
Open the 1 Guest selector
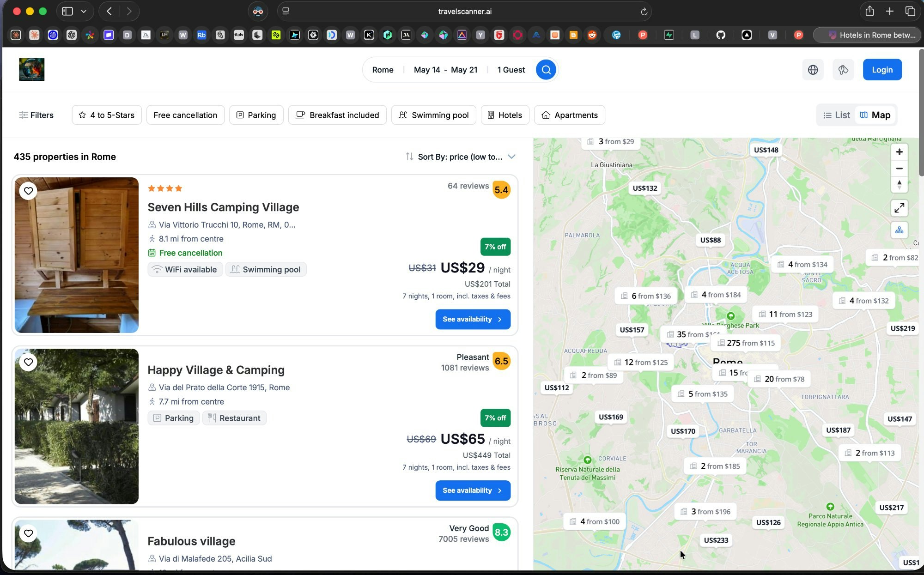511,70
